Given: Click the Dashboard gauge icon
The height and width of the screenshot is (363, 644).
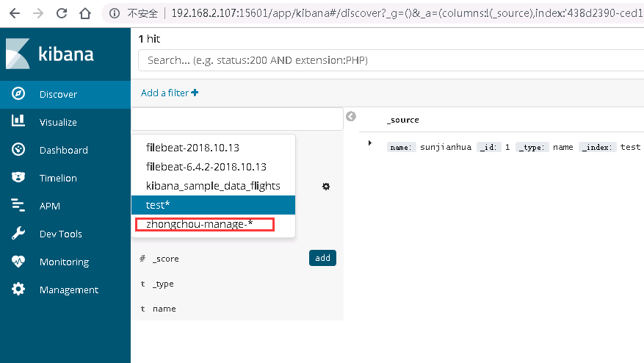Looking at the screenshot, I should [x=18, y=149].
